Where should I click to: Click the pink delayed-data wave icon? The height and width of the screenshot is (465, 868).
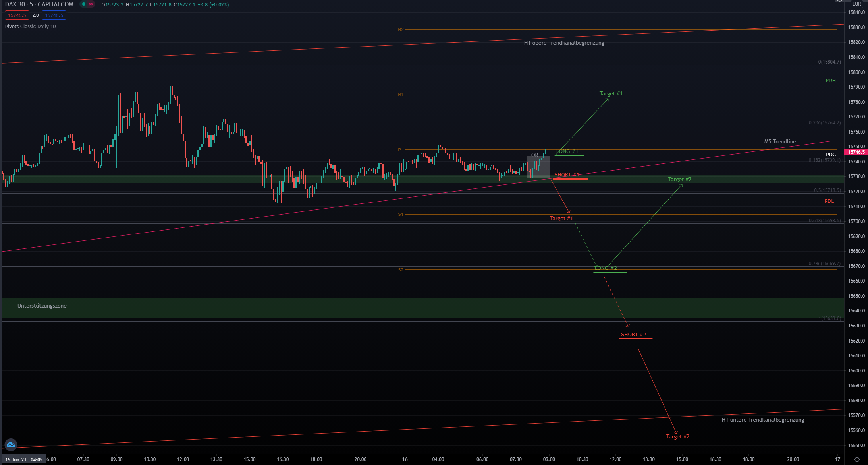91,4
